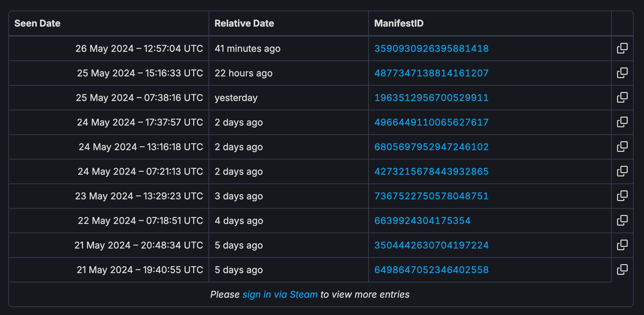Open manifest 1963512956700529911 link
The image size is (644, 315).
[x=431, y=98]
